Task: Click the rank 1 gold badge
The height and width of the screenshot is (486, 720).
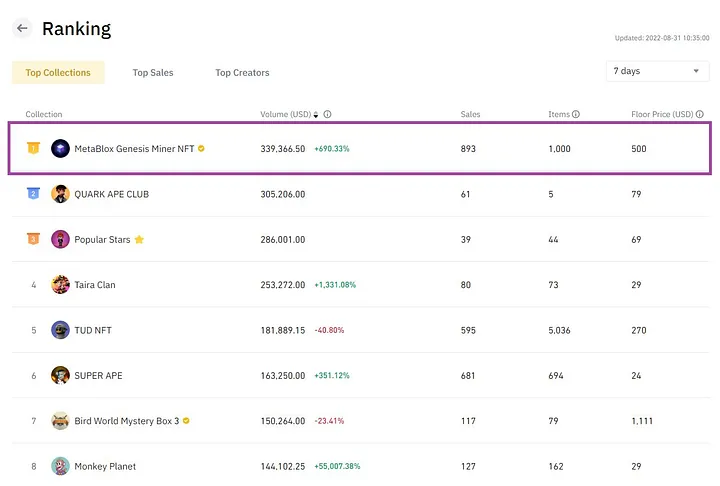Action: point(33,148)
